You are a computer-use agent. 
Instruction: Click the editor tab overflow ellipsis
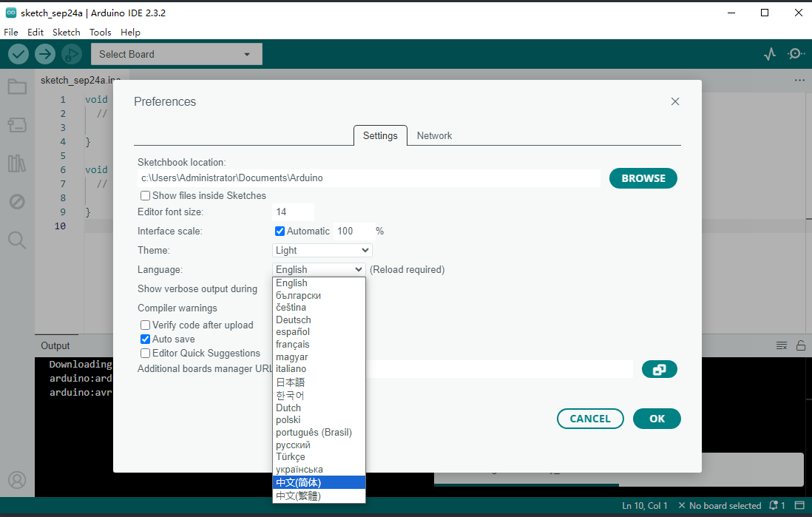pyautogui.click(x=799, y=81)
